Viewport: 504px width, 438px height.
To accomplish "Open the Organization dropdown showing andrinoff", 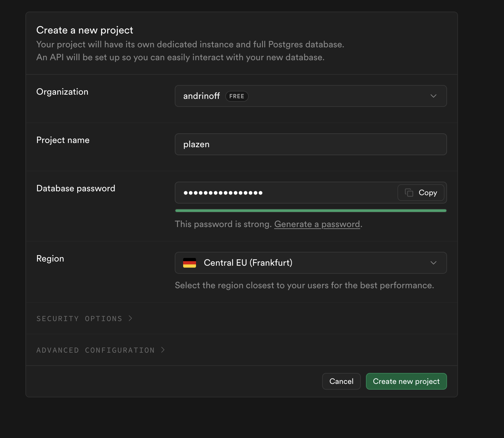I will (x=311, y=96).
